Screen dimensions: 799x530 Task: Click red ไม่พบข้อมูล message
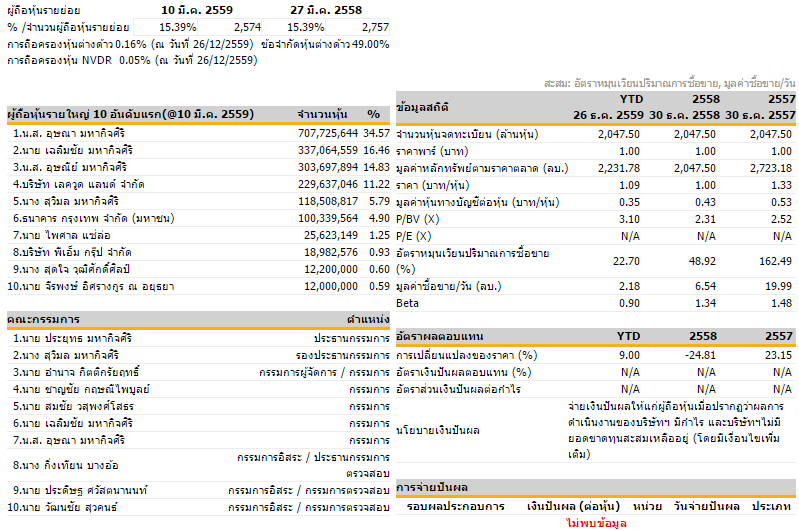click(596, 523)
